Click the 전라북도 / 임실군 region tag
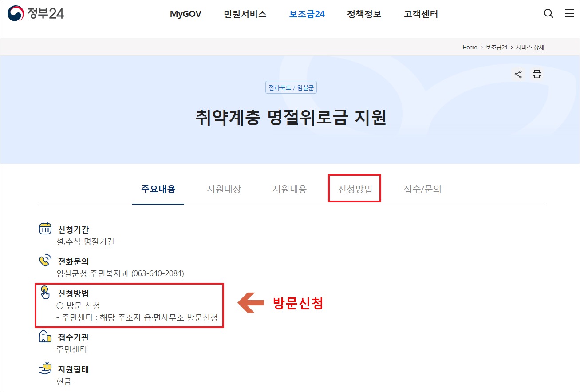This screenshot has width=580, height=392. coord(291,87)
